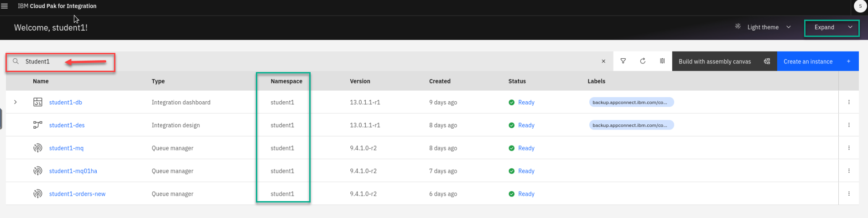Expand the student1-db row
This screenshot has height=218, width=868.
tap(16, 102)
